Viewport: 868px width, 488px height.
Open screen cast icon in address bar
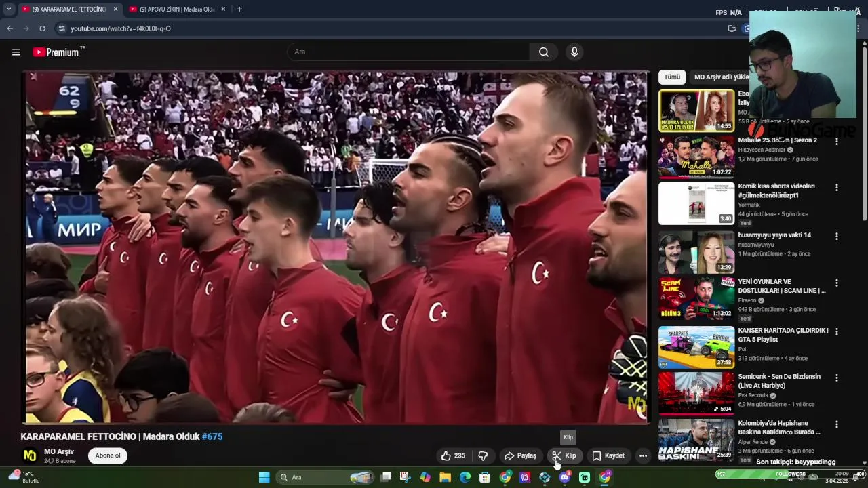732,28
